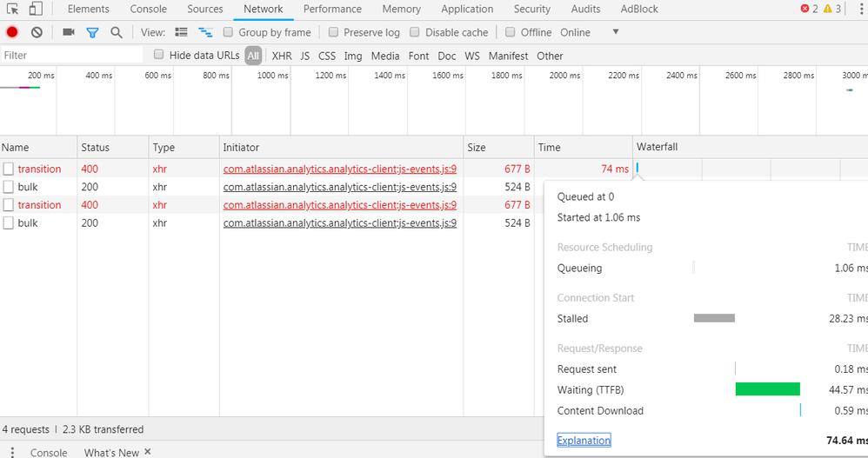
Task: Filter requests by JS
Action: [x=305, y=56]
